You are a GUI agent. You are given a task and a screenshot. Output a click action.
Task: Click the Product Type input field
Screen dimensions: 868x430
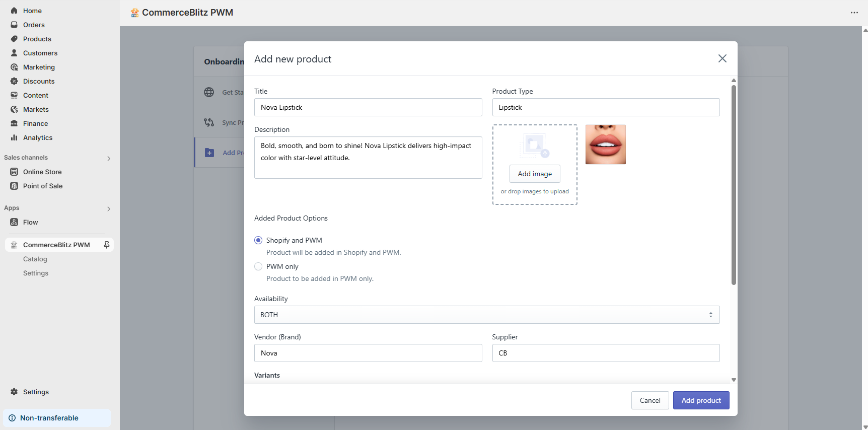coord(606,107)
